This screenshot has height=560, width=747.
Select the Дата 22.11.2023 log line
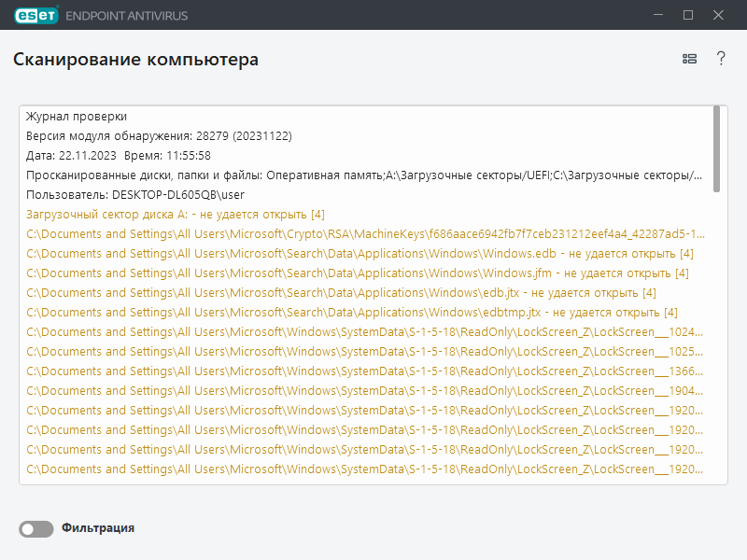[119, 156]
